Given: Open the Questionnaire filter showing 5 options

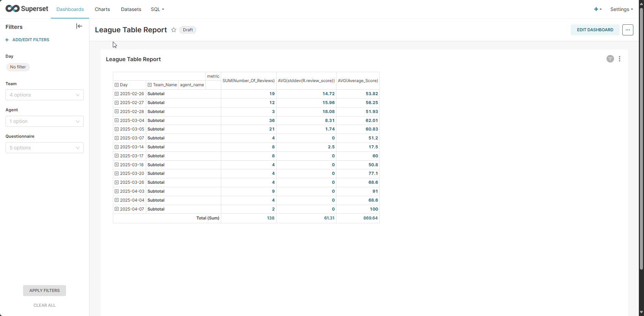Looking at the screenshot, I should 44,148.
